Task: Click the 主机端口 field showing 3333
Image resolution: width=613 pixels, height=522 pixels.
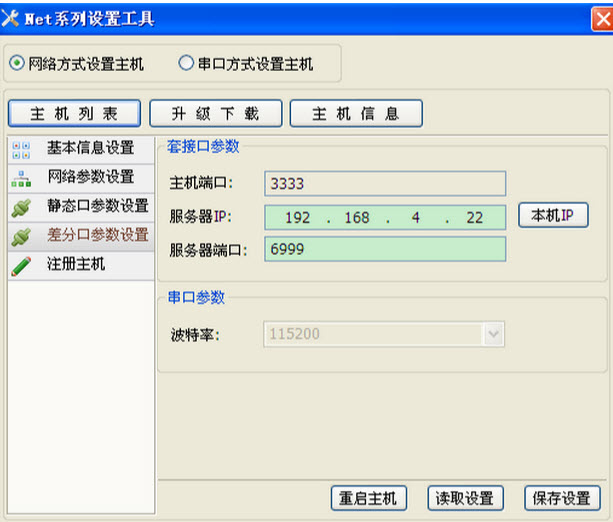Action: click(385, 183)
